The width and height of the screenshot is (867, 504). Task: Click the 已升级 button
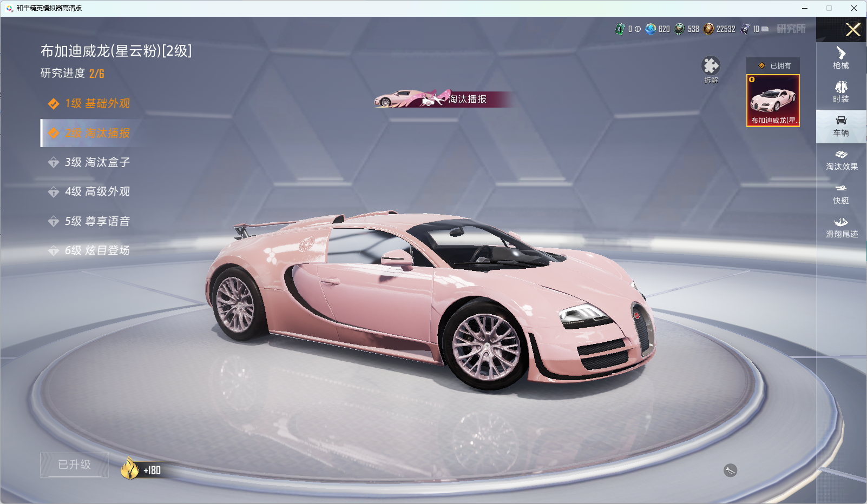pyautogui.click(x=75, y=465)
